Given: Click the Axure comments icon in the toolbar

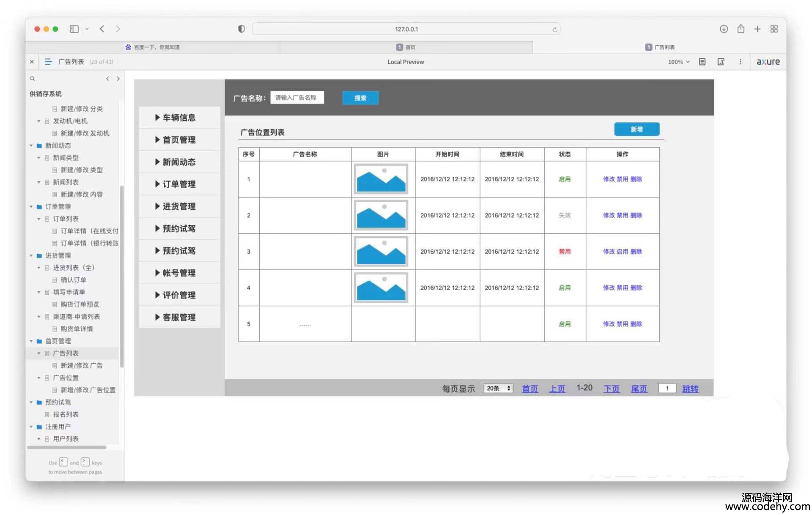Looking at the screenshot, I should tap(721, 62).
